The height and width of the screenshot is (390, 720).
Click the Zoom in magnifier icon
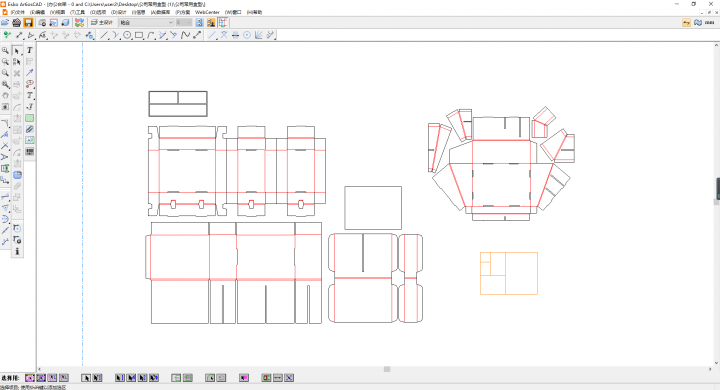coord(5,51)
